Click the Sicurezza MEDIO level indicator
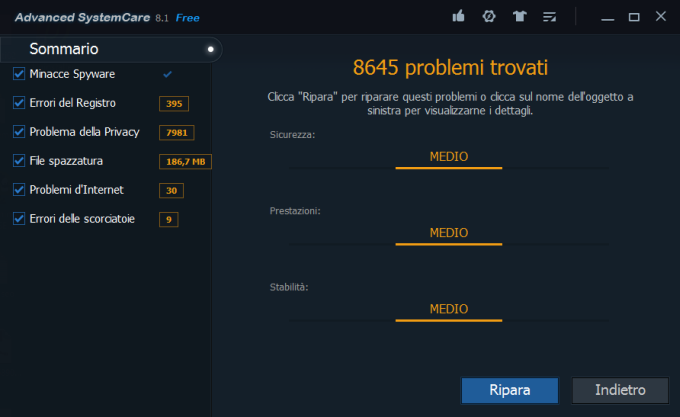 click(x=449, y=158)
